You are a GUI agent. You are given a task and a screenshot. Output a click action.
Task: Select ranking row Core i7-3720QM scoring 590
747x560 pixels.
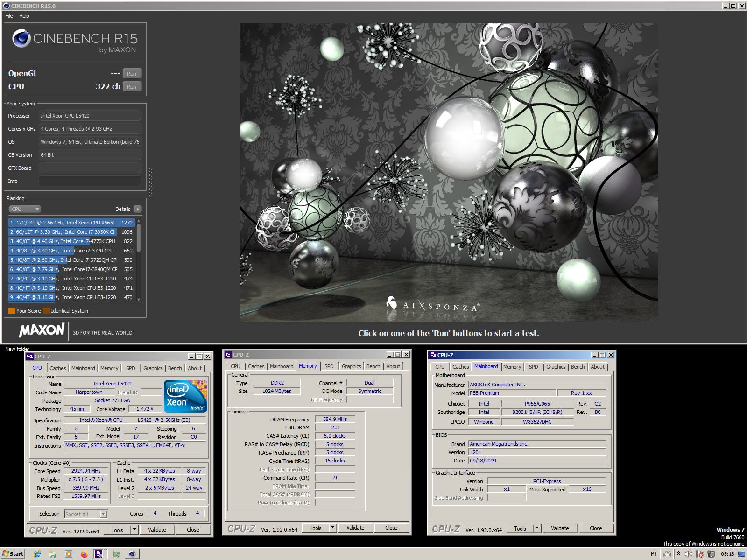click(x=72, y=260)
